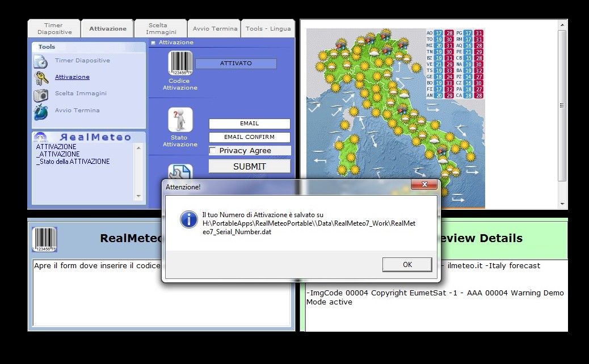589x364 pixels.
Task: Click the wrench document icon below Stato Attivazione
Action: [180, 171]
